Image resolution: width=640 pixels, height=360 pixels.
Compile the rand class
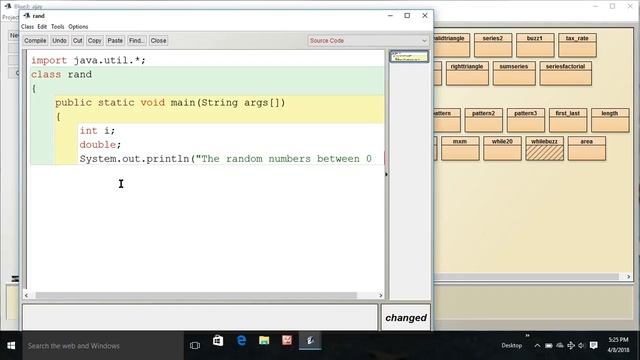[35, 40]
